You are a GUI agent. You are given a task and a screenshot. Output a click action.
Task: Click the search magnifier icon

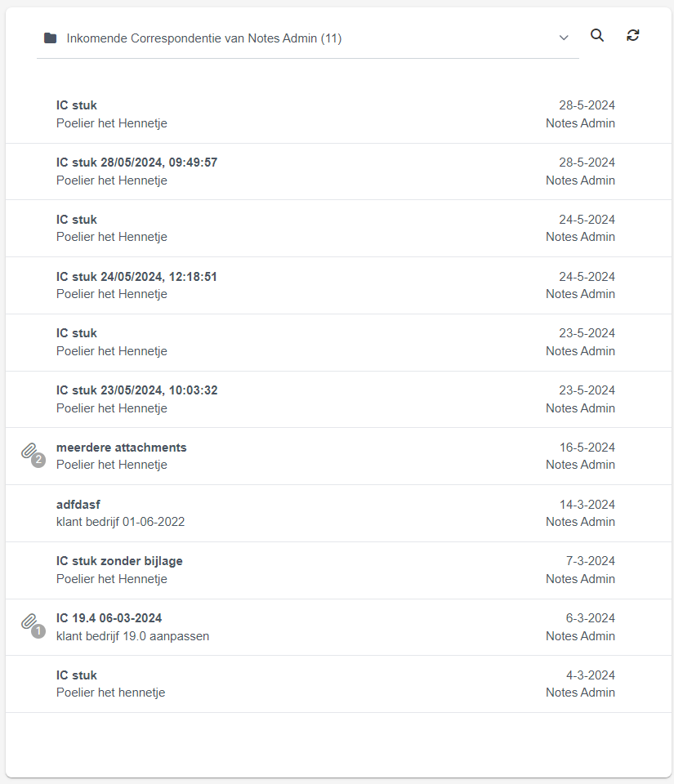click(x=597, y=35)
